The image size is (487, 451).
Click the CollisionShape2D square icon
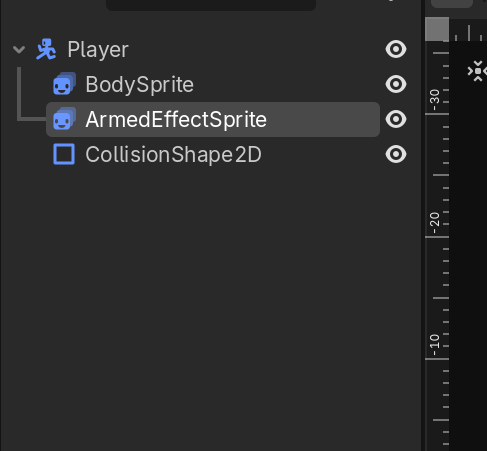pyautogui.click(x=64, y=154)
